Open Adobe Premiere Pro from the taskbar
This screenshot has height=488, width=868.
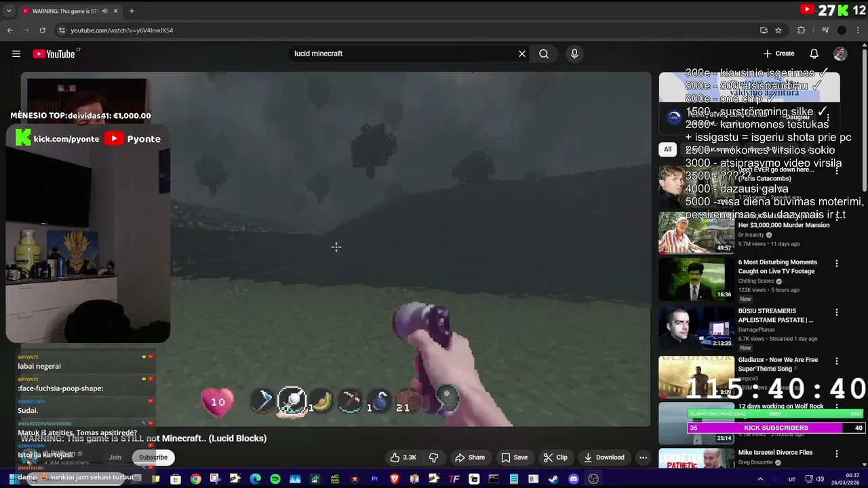[x=374, y=479]
